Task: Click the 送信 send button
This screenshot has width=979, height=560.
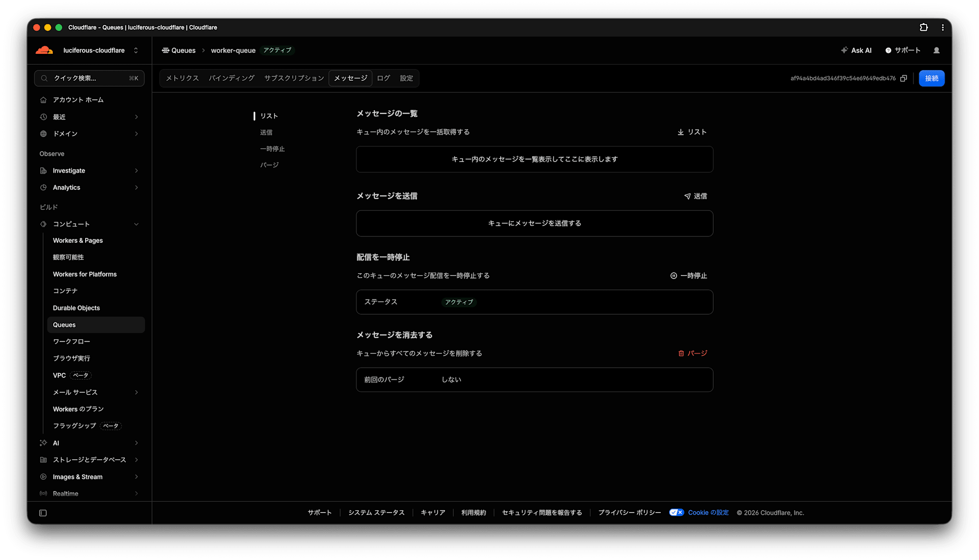Action: [x=696, y=196]
